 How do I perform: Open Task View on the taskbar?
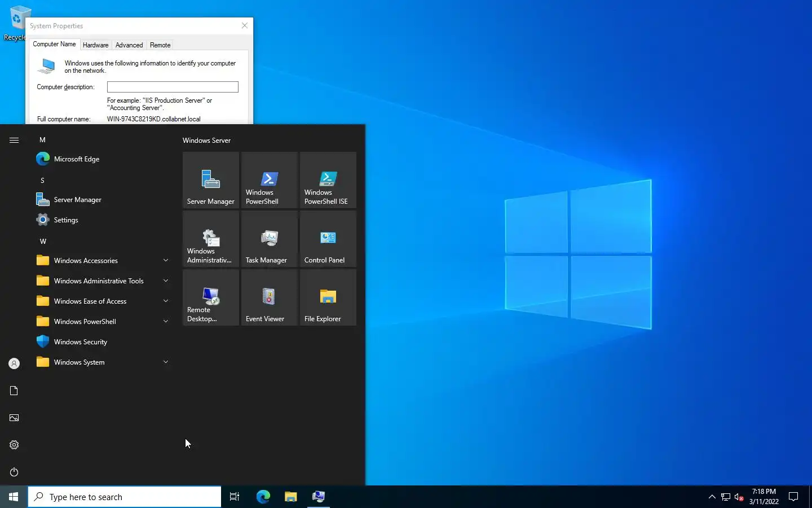click(x=235, y=497)
